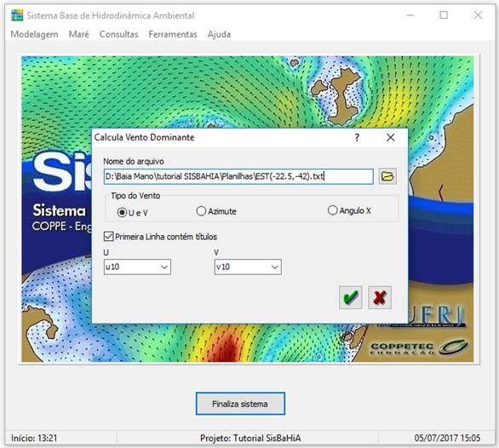499x448 pixels.
Task: Expand the V column dropdown
Action: pyautogui.click(x=248, y=267)
